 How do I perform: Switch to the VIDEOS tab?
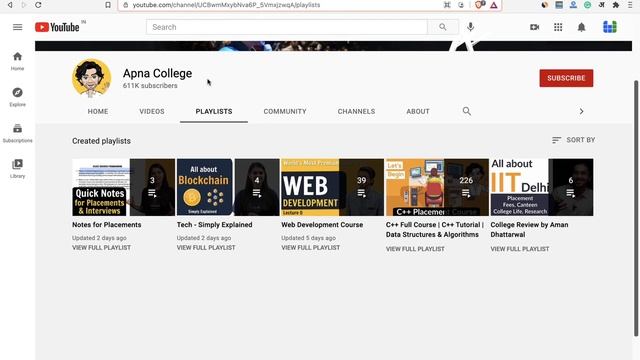(x=152, y=111)
